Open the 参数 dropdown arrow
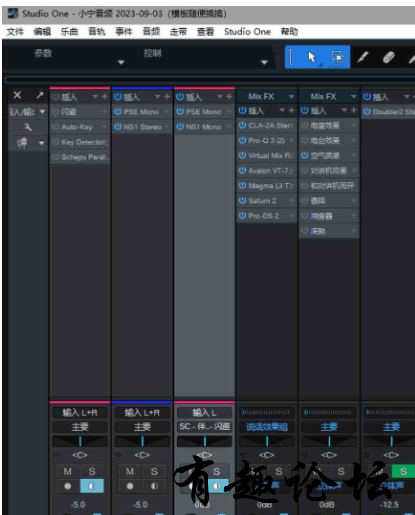 point(121,62)
